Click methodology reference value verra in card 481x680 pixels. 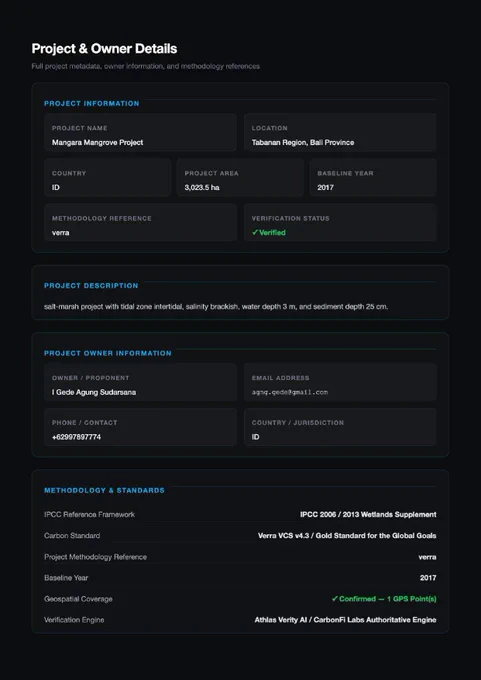(60, 232)
